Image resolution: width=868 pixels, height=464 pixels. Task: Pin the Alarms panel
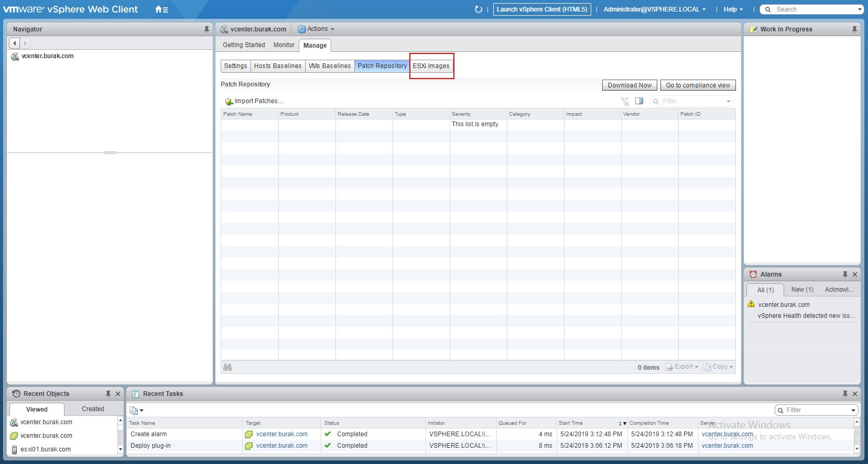click(x=845, y=274)
